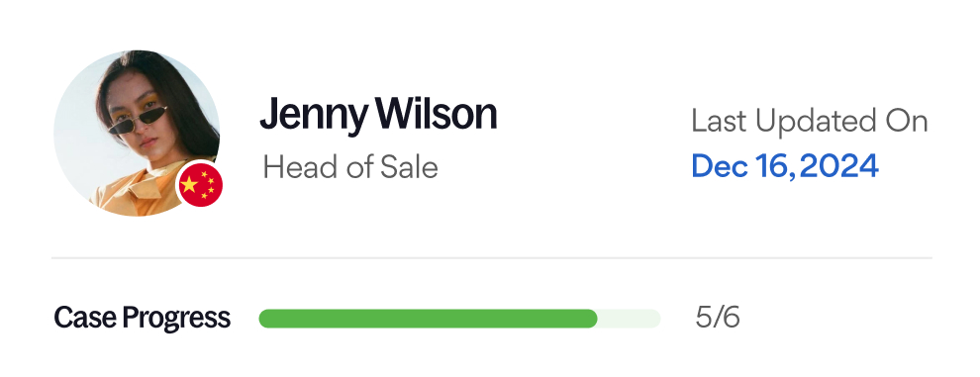Select the Case Progress label
This screenshot has height=377, width=980.
point(142,319)
